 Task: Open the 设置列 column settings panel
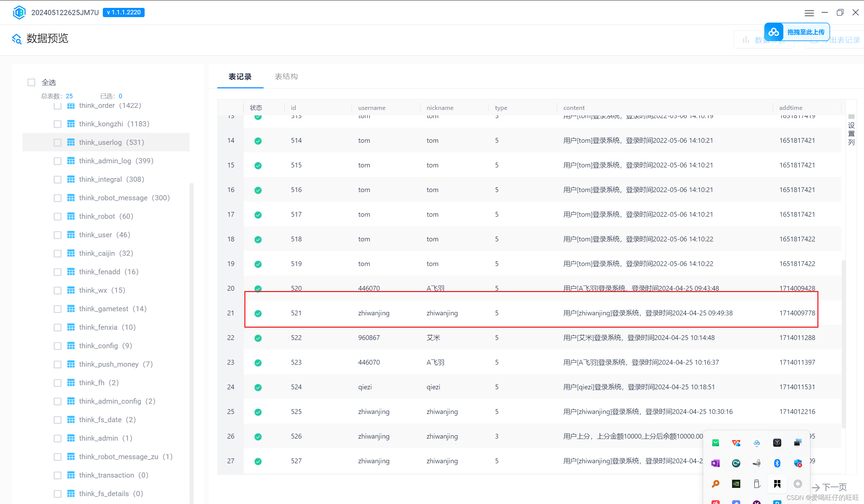coord(851,130)
